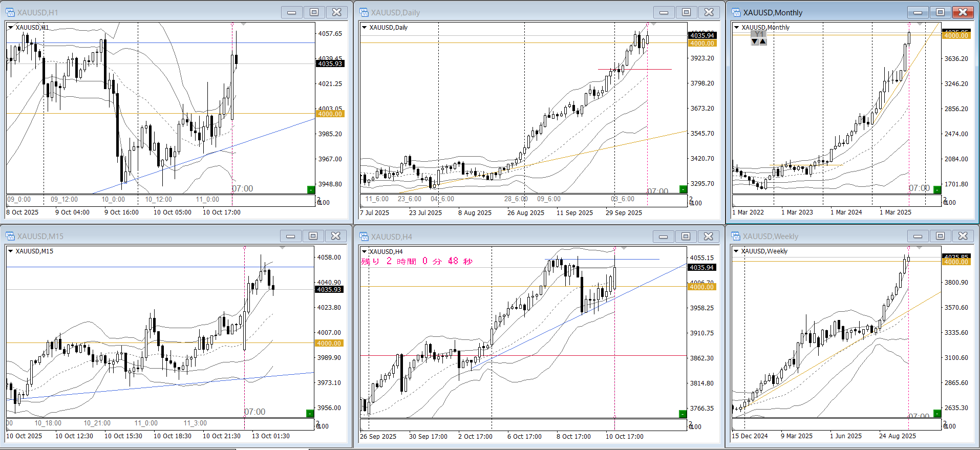Click the orange 4000.00 price label in Daily chart
Viewport: 980px width, 450px height.
tap(702, 44)
